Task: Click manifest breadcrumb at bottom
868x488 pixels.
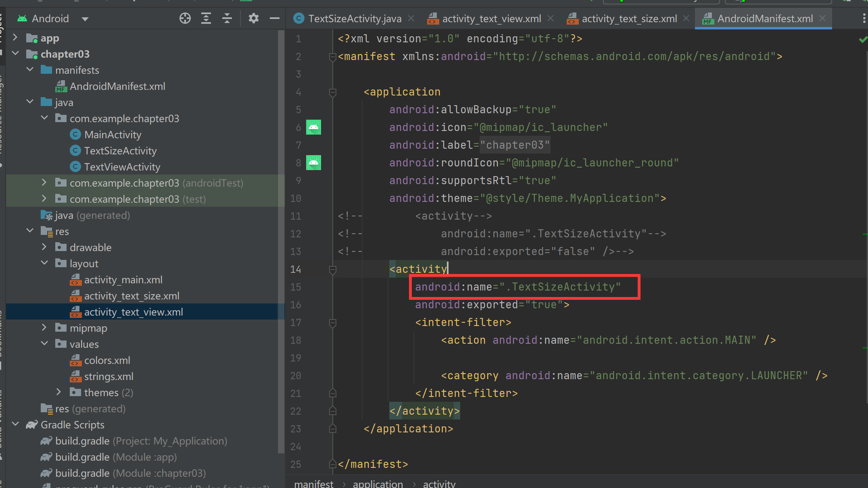Action: click(x=314, y=484)
